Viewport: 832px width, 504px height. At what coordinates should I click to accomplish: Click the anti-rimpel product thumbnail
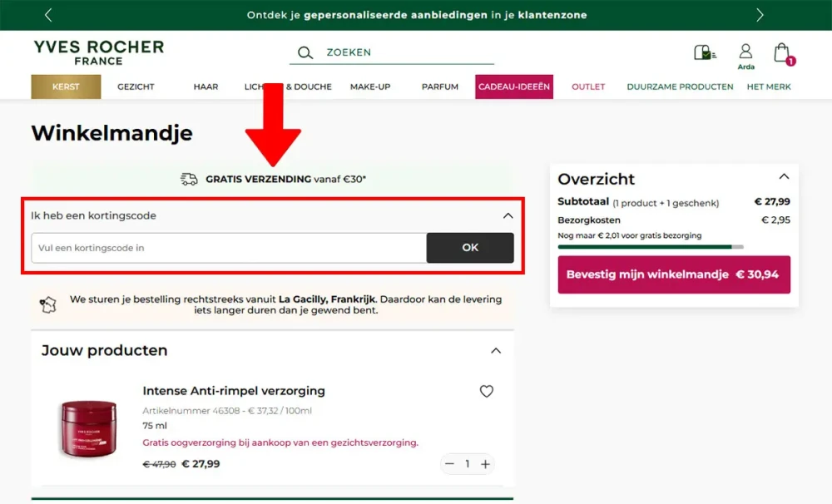(x=87, y=428)
